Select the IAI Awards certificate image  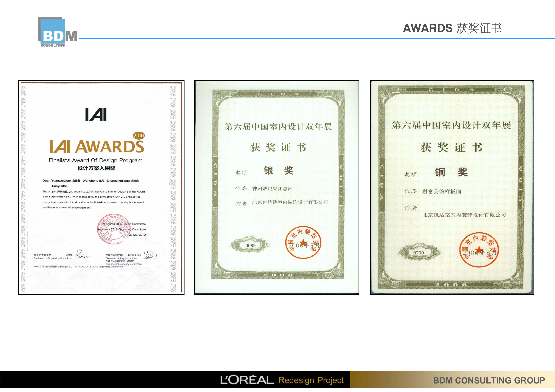pos(101,187)
